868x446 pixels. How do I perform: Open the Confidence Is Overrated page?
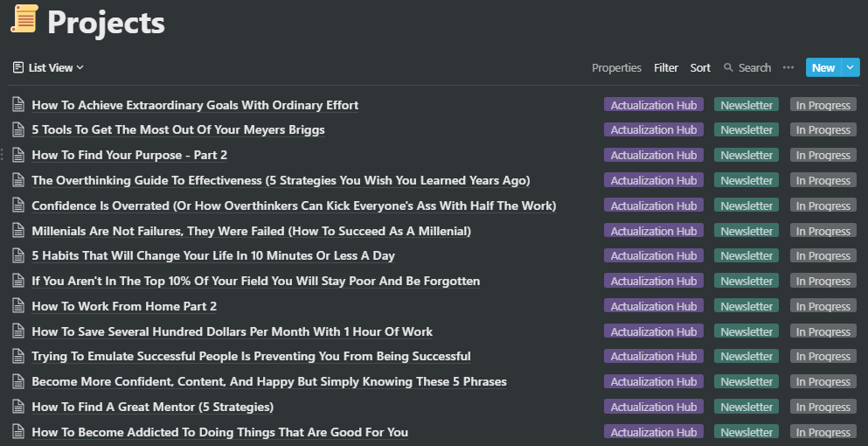point(294,206)
